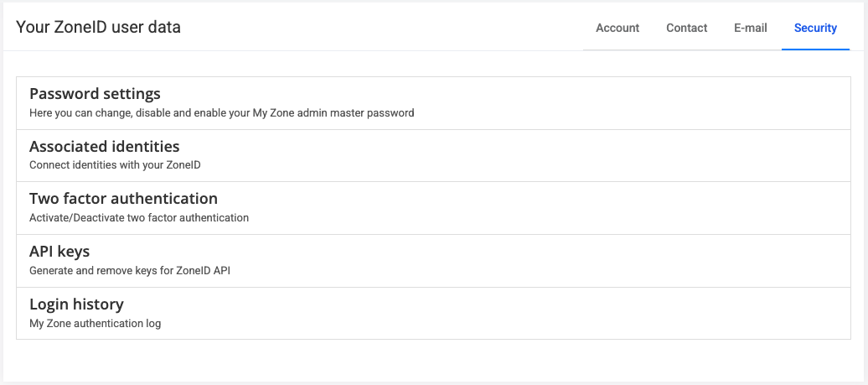This screenshot has height=385, width=868.
Task: Click empty right area of Login history row
Action: click(x=670, y=313)
